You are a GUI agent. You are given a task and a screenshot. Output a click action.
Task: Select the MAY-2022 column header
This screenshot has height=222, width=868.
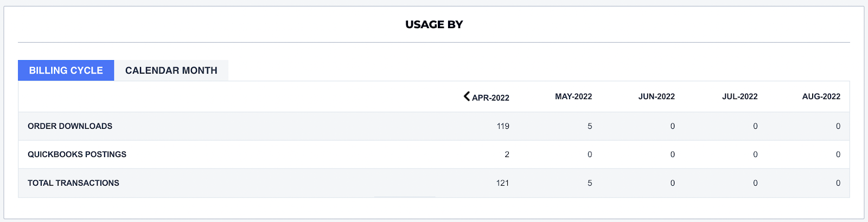pyautogui.click(x=573, y=96)
